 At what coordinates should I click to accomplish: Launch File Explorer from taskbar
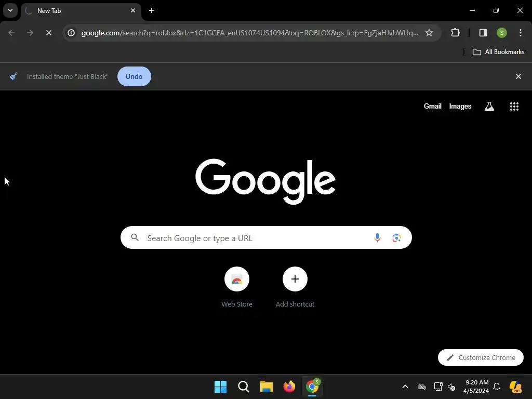267,387
